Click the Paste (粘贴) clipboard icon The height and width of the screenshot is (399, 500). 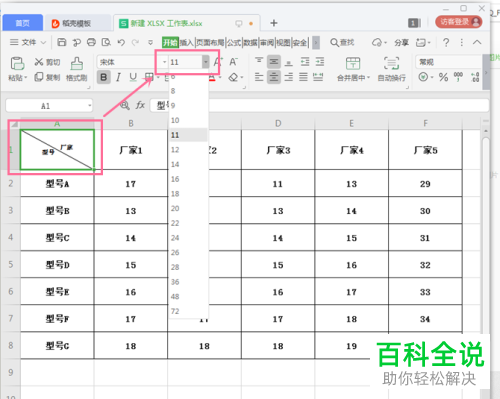click(x=17, y=63)
